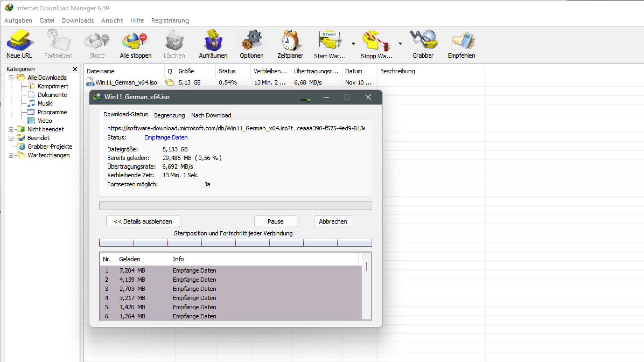Click the Aufräumen toolbar icon
This screenshot has width=644, height=362.
[x=213, y=44]
